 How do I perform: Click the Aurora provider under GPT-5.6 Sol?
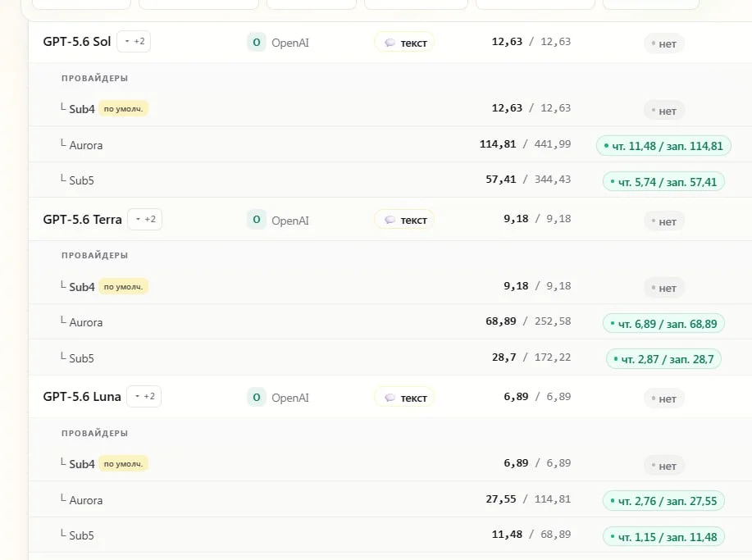[x=86, y=145]
